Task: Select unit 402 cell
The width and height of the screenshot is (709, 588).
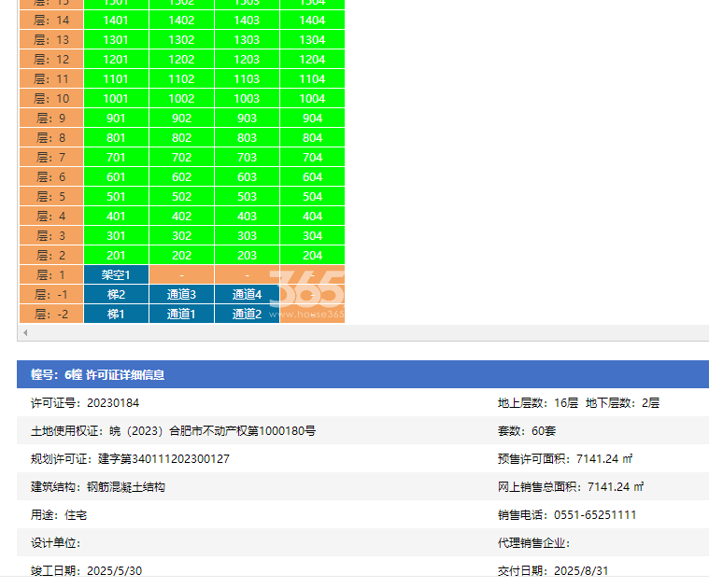Action: [182, 217]
